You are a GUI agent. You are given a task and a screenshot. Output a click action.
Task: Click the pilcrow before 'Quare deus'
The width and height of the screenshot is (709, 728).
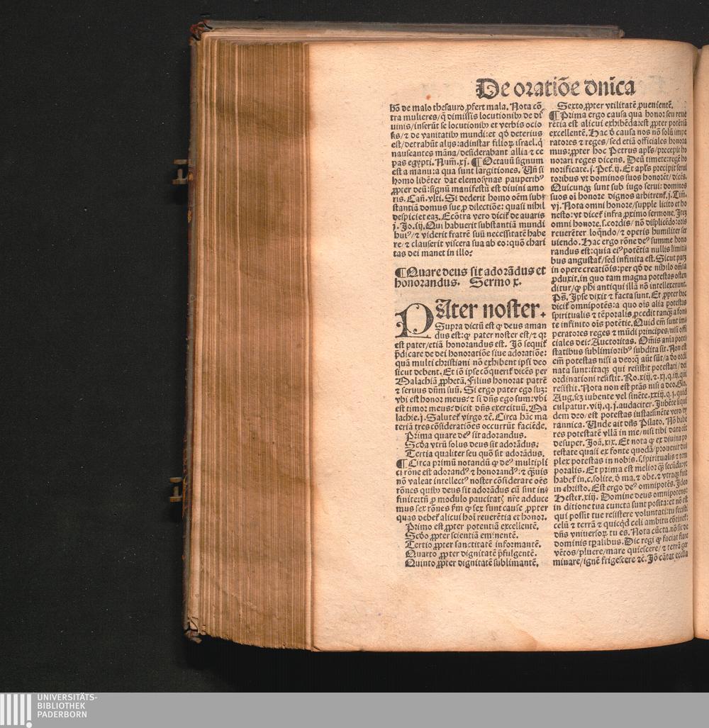click(398, 270)
